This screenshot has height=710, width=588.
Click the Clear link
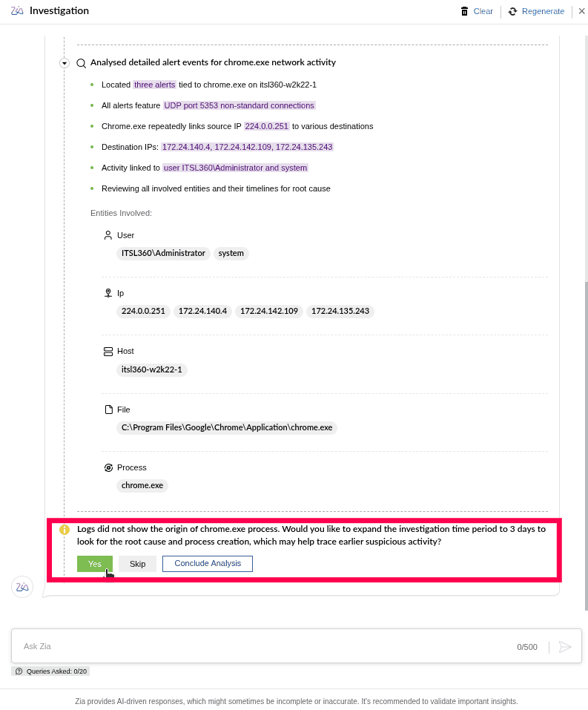coord(483,11)
